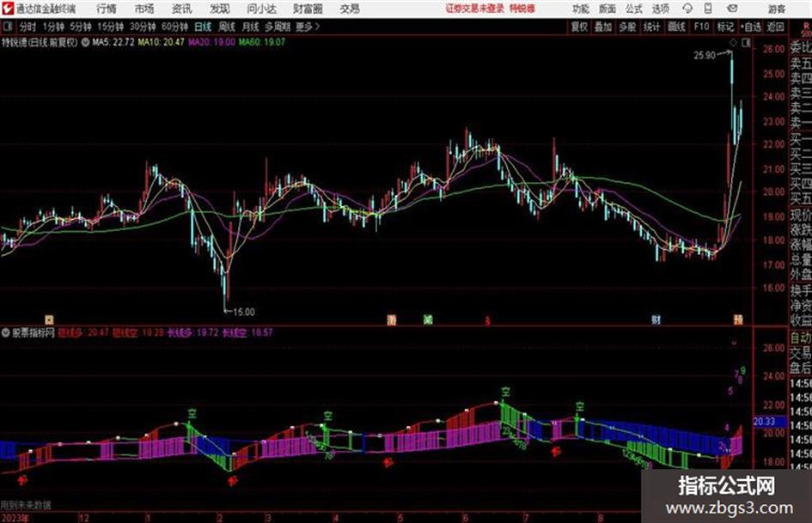Select the 月线 monthly chart tab
Screen dimensions: 812x523
point(250,27)
